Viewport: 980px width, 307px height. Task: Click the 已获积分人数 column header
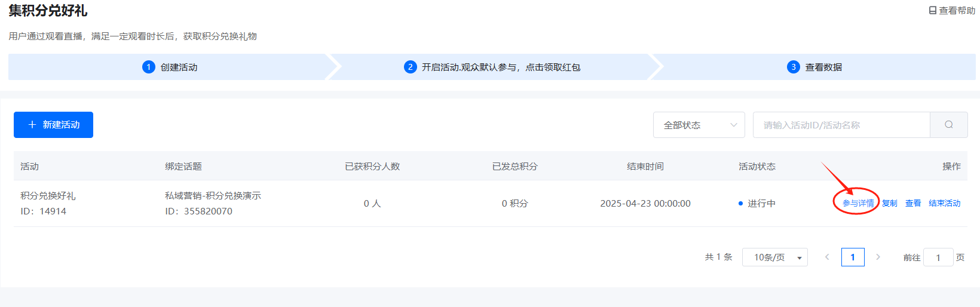tap(372, 167)
